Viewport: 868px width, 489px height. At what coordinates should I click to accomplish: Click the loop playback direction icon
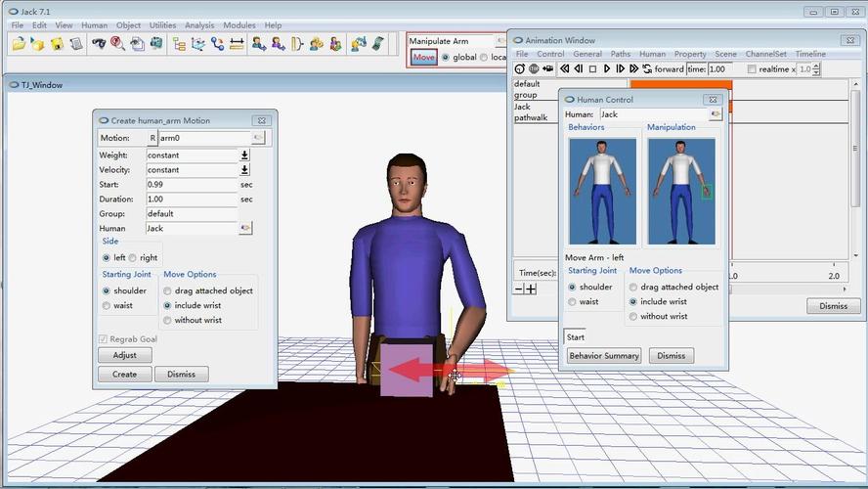[647, 68]
